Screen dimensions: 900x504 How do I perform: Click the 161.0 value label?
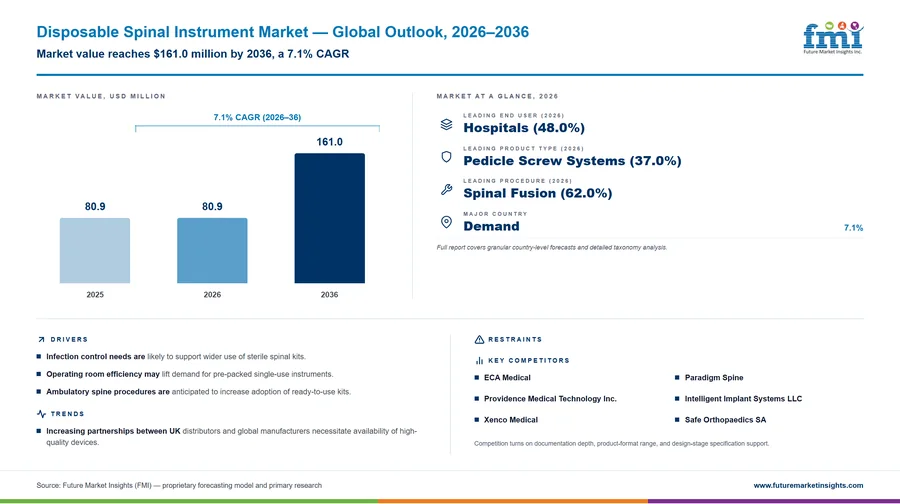coord(329,142)
